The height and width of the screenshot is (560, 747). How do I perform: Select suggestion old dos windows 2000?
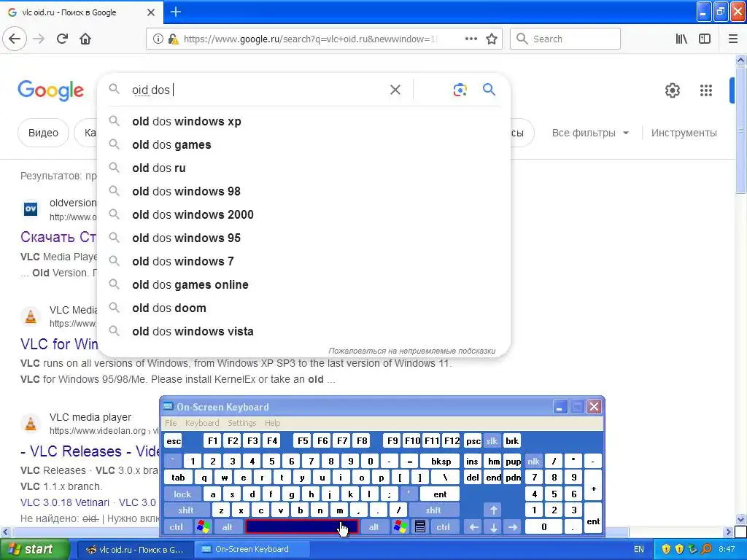point(304,214)
